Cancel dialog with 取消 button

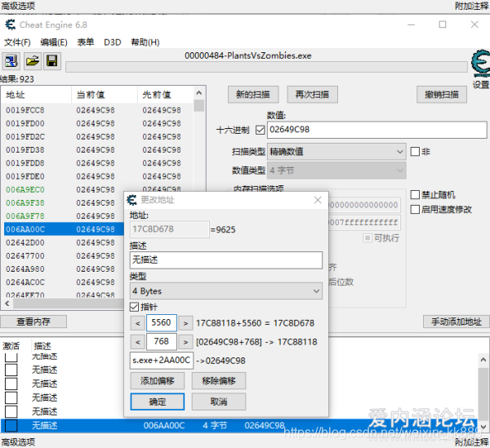(219, 401)
